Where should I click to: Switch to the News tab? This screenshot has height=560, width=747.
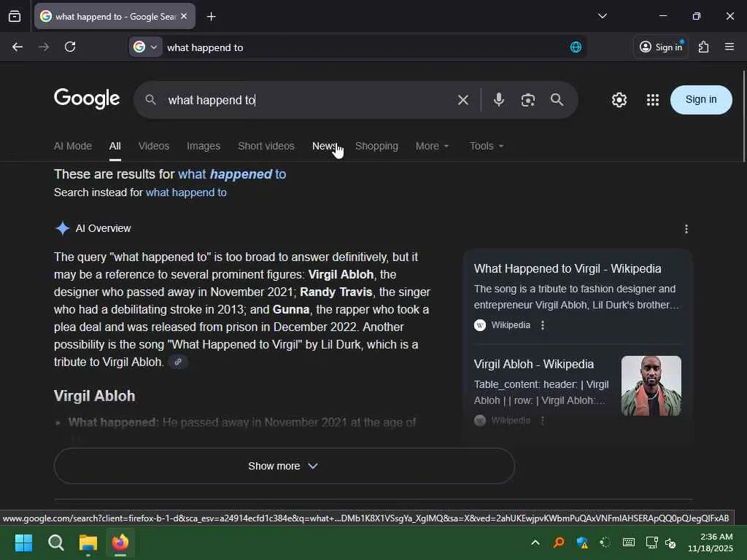click(325, 146)
